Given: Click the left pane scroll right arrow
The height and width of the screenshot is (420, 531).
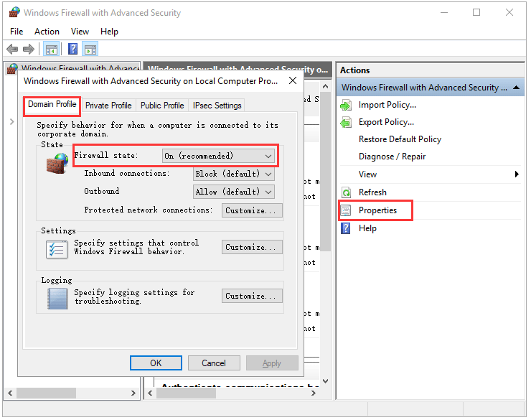Looking at the screenshot, I should (133, 393).
